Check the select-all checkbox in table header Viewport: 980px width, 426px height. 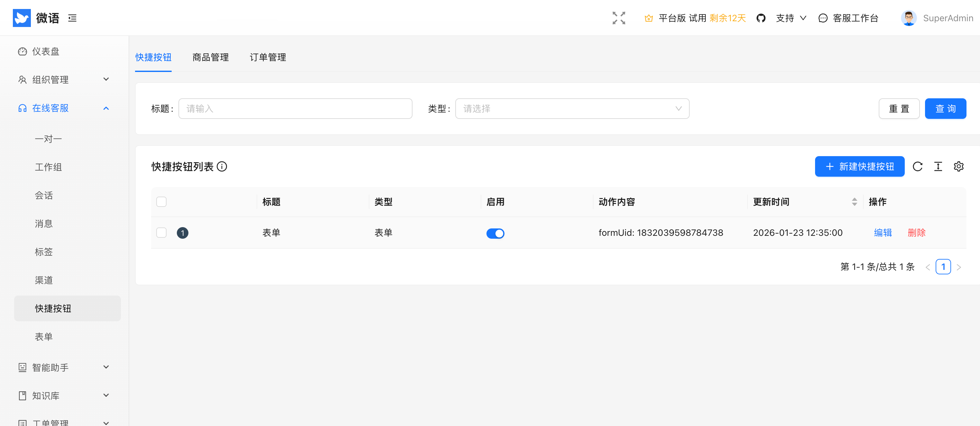[161, 202]
